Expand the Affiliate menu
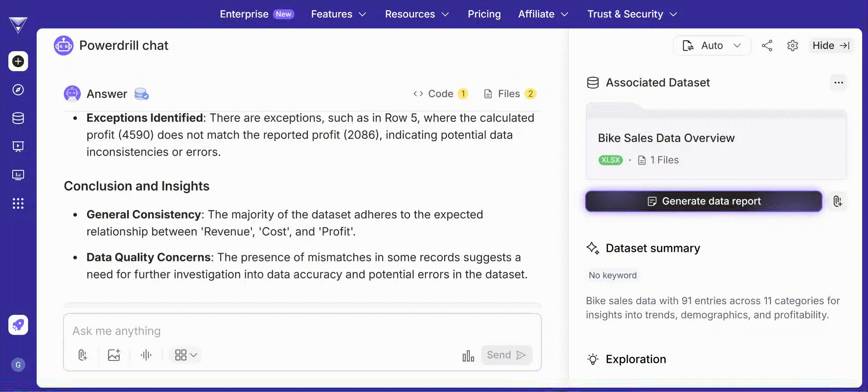 pyautogui.click(x=543, y=14)
